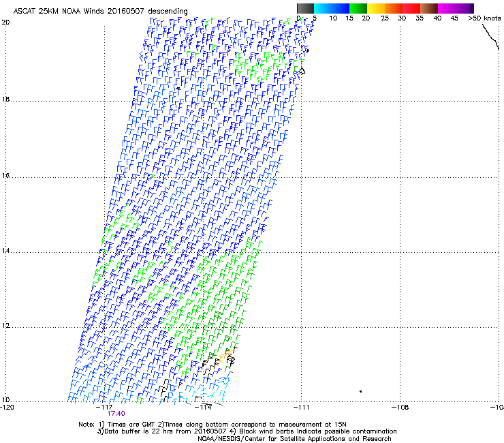Image resolution: width=504 pixels, height=443 pixels.
Task: Click the legend label '25'
Action: coord(385,18)
